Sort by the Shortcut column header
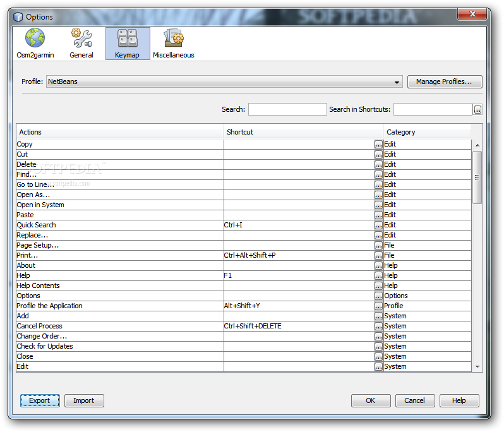504x432 pixels. (303, 132)
